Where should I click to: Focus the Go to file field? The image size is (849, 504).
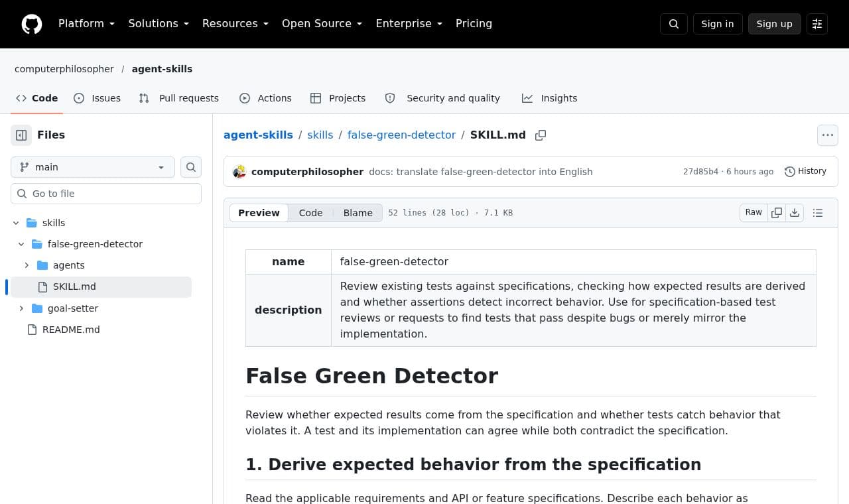coord(106,194)
